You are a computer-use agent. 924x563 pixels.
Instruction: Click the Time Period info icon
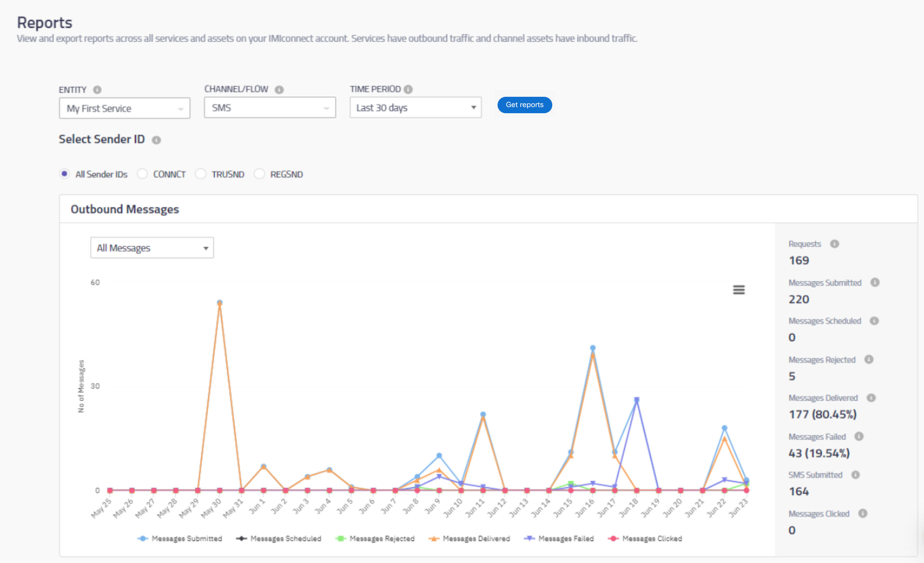408,89
